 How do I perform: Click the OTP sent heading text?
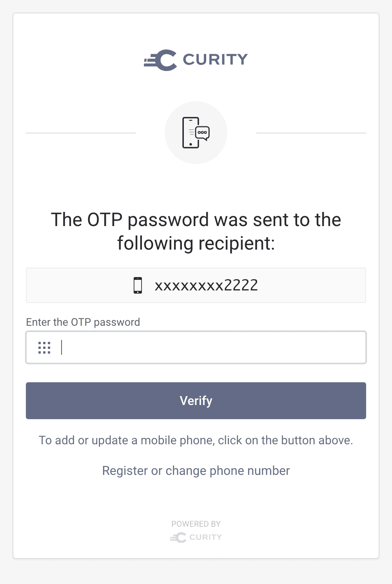point(196,231)
